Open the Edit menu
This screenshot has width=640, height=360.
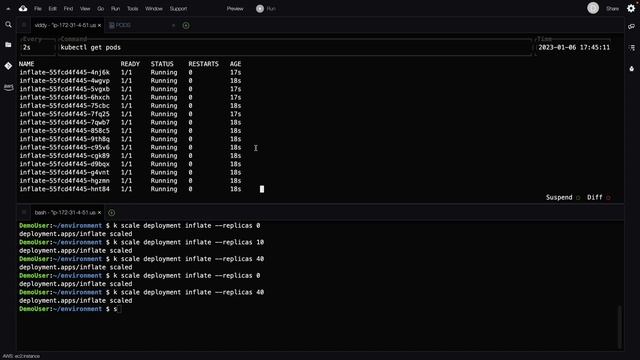(x=53, y=9)
